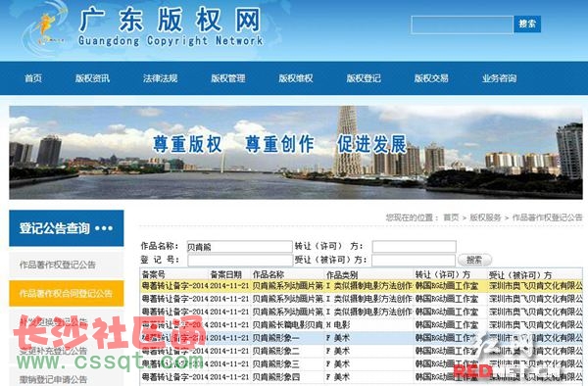Viewport: 588px width, 386px height.
Task: Select the 贝肯熊形象一 table row
Action: (x=362, y=338)
